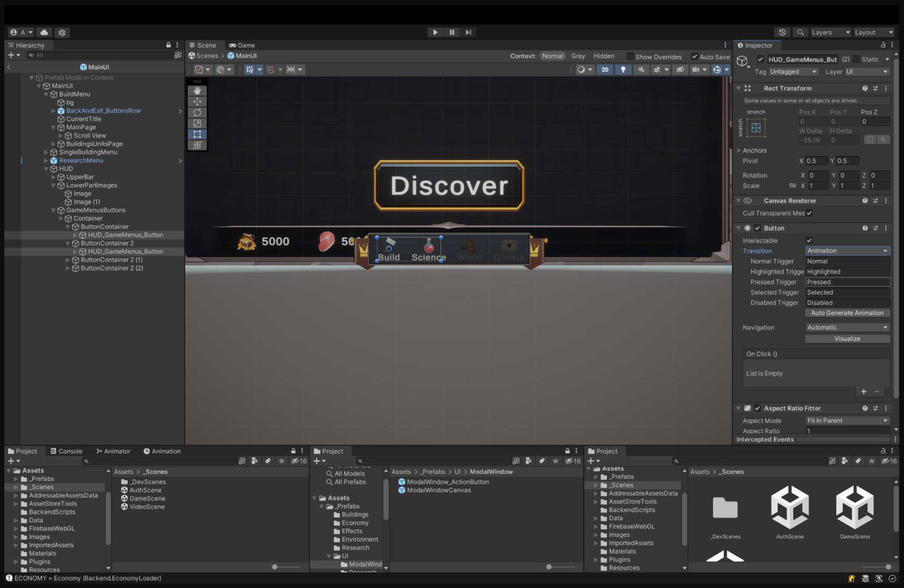Click the Gizmos toggle icon
The height and width of the screenshot is (588, 904).
(x=716, y=70)
